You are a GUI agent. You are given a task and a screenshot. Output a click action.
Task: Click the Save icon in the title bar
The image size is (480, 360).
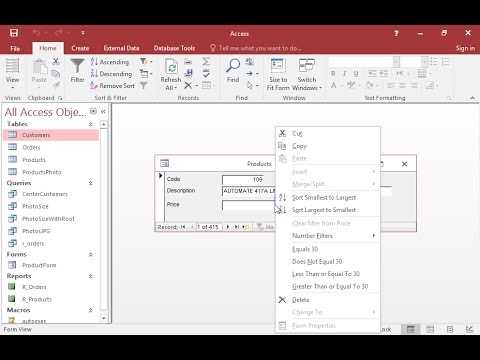click(14, 33)
